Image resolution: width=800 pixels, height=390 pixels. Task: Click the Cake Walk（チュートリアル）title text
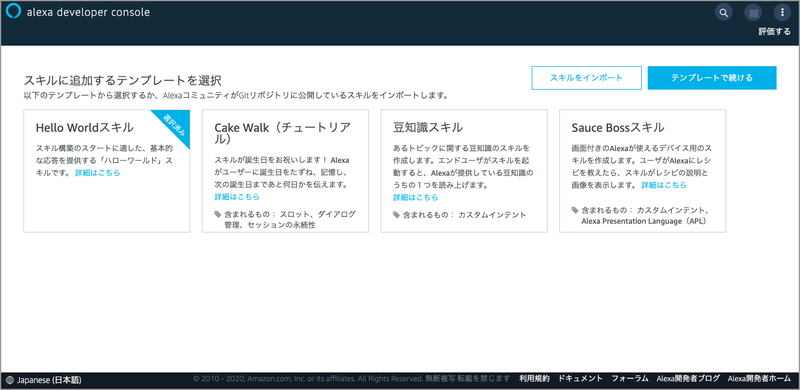pyautogui.click(x=283, y=133)
